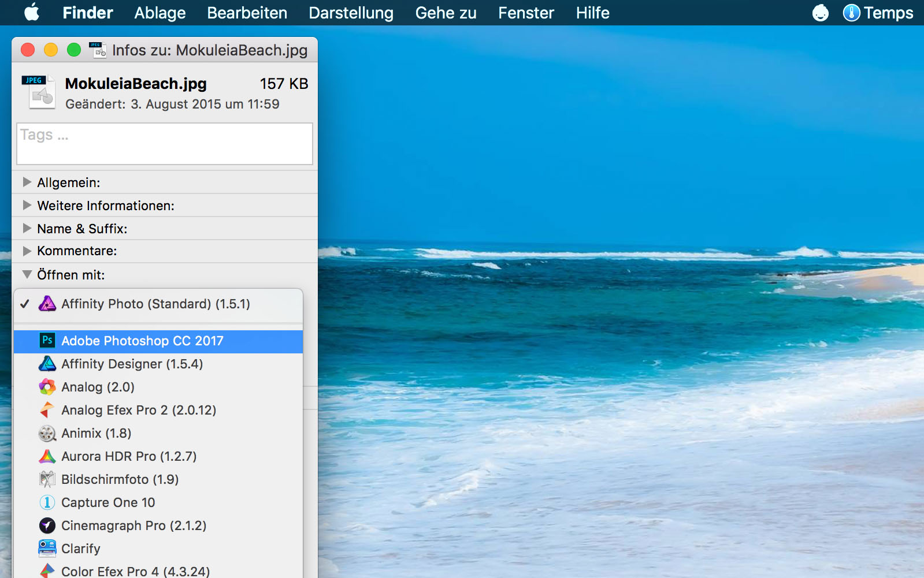
Task: Collapse the Öffnen mit section
Action: tap(27, 275)
